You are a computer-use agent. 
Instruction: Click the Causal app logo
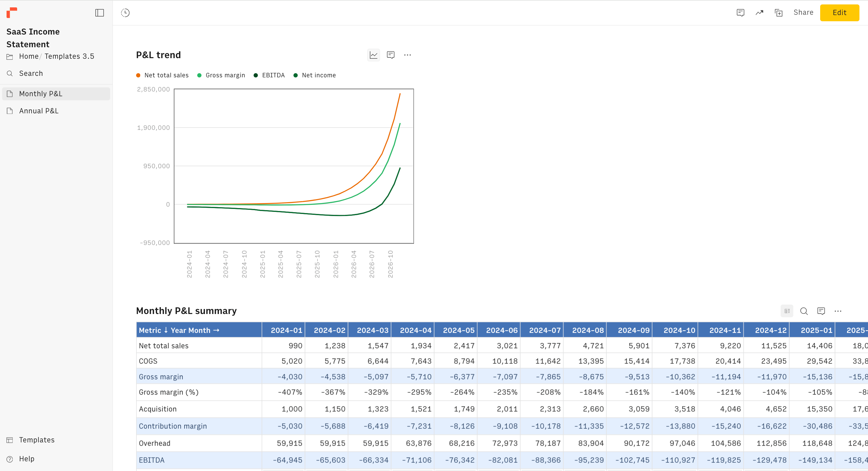(12, 13)
